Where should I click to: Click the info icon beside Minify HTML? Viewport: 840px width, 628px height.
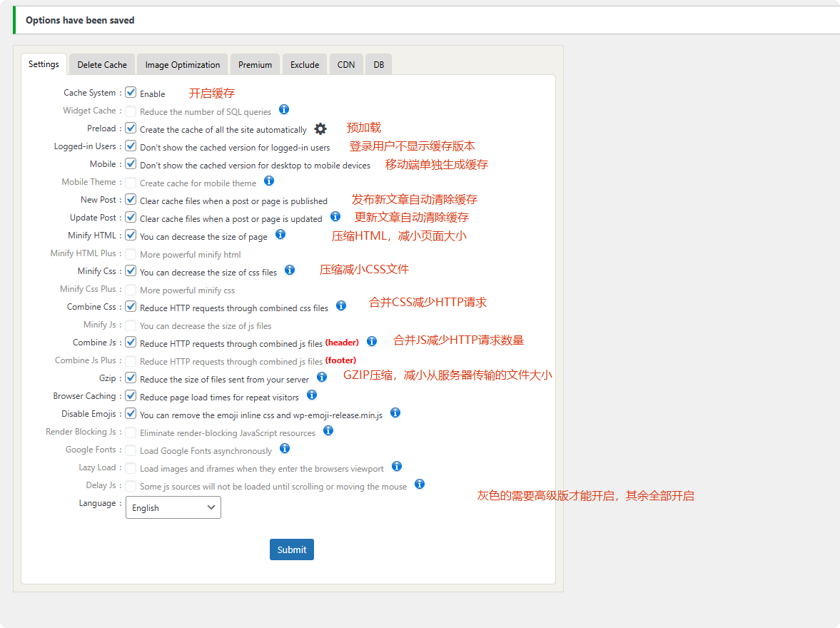click(280, 234)
